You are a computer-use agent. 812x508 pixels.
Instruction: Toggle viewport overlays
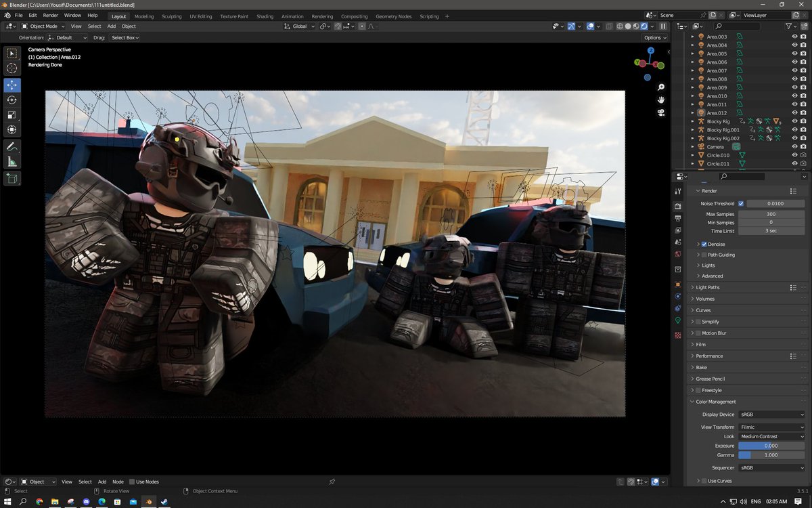pos(590,26)
